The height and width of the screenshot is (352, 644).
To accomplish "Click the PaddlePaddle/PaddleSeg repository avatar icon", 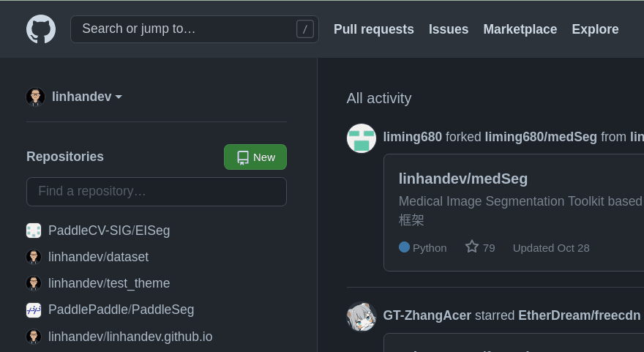I will 34,310.
